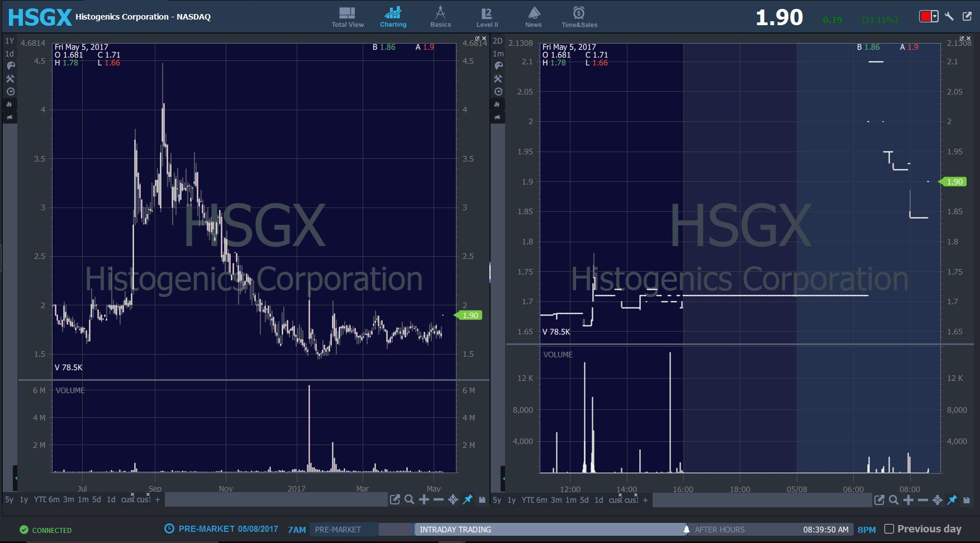Image resolution: width=980 pixels, height=543 pixels.
Task: Toggle the flame icon in left chart sidebar
Action: pyautogui.click(x=10, y=105)
